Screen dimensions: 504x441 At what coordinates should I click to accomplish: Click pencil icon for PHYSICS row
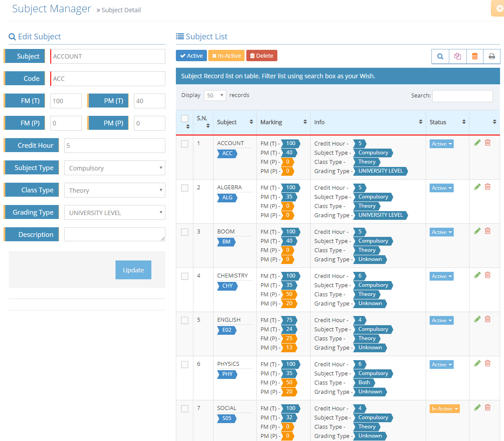[477, 363]
